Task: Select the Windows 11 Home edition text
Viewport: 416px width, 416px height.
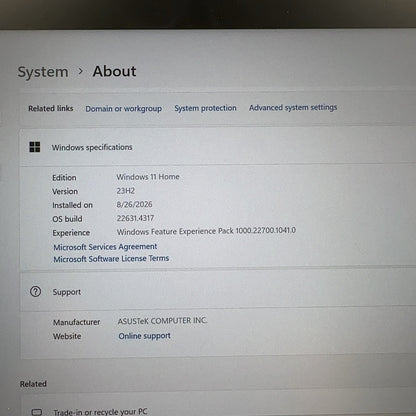Action: tap(148, 177)
